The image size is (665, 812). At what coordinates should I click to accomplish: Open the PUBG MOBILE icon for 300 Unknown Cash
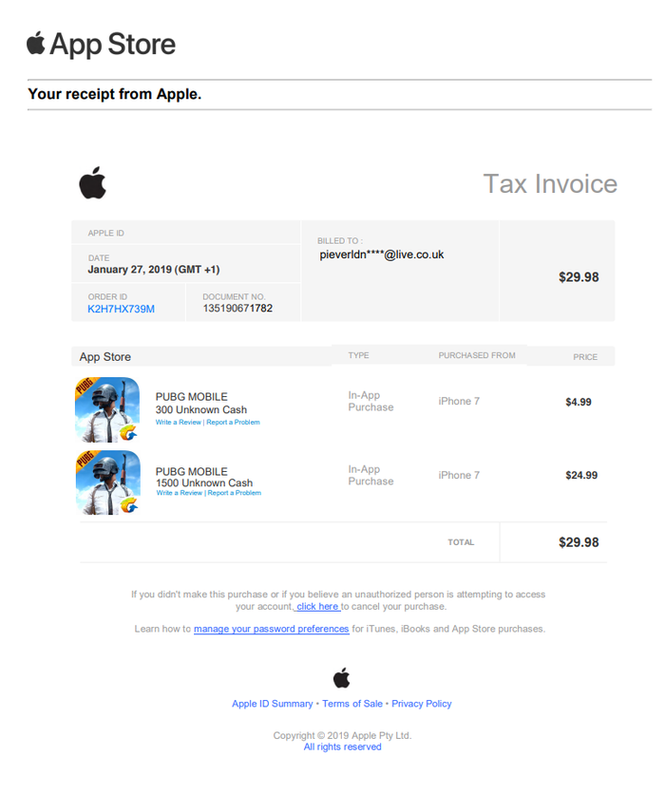pos(107,409)
